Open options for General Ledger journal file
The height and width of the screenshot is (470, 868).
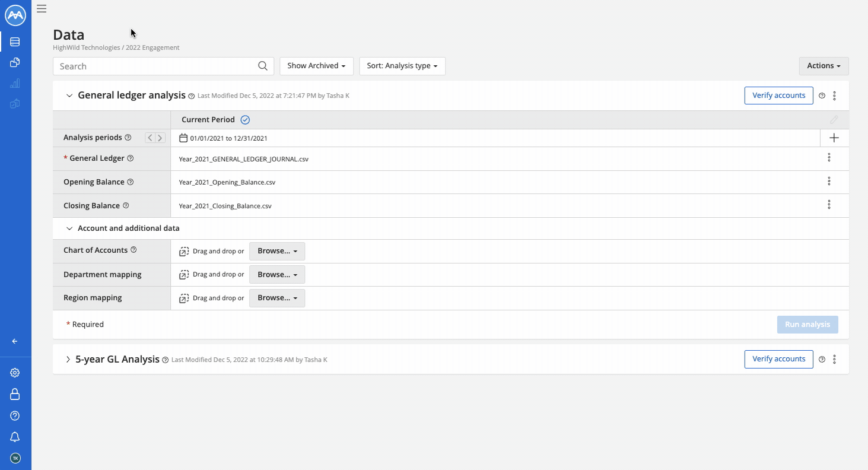[x=829, y=157]
